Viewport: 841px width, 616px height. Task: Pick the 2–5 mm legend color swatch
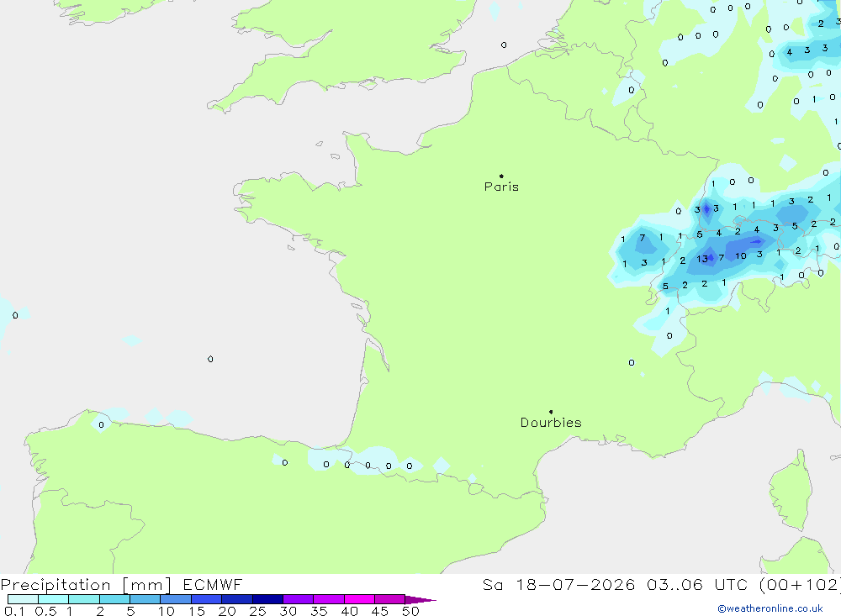[x=114, y=599]
